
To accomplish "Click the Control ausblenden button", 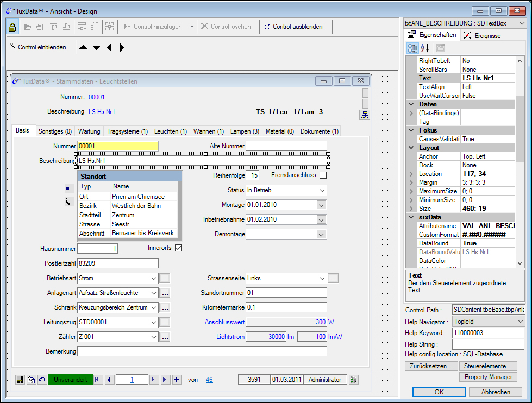I will pos(293,27).
